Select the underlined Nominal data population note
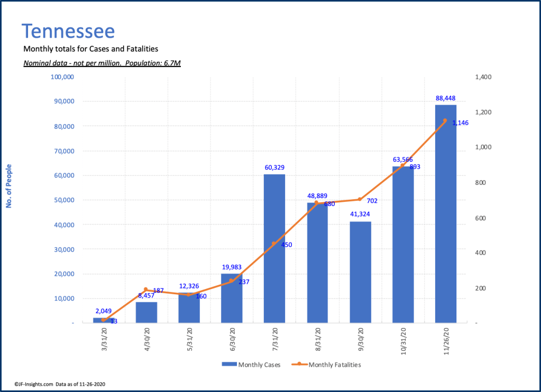The width and height of the screenshot is (541, 392). coord(102,63)
